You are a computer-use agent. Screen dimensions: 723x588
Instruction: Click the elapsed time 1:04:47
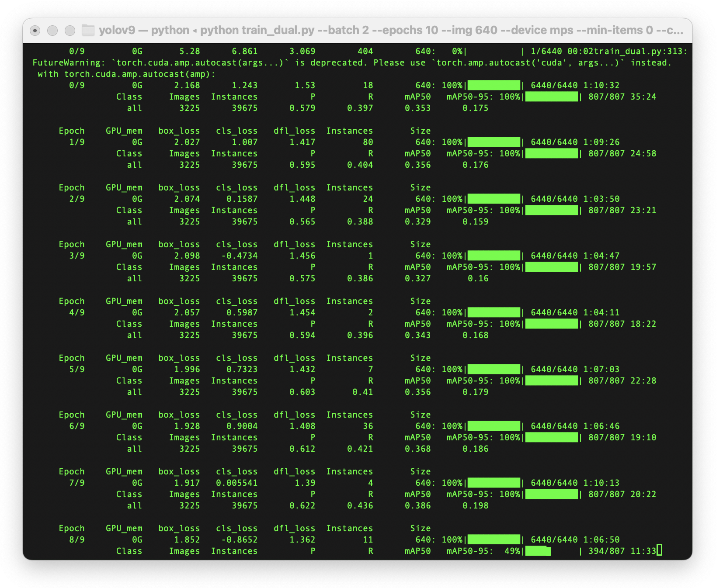601,256
